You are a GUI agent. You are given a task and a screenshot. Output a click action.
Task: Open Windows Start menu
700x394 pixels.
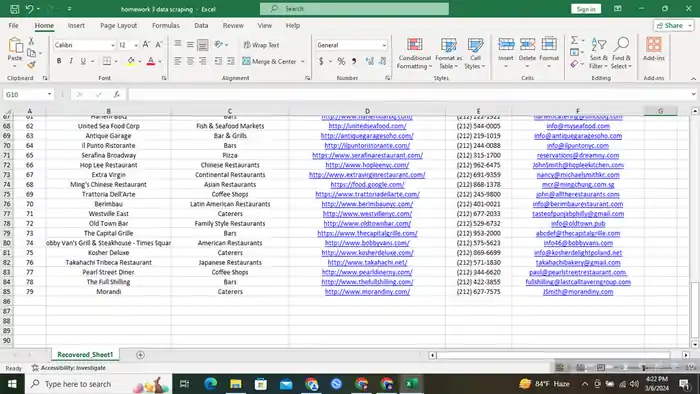(x=12, y=384)
